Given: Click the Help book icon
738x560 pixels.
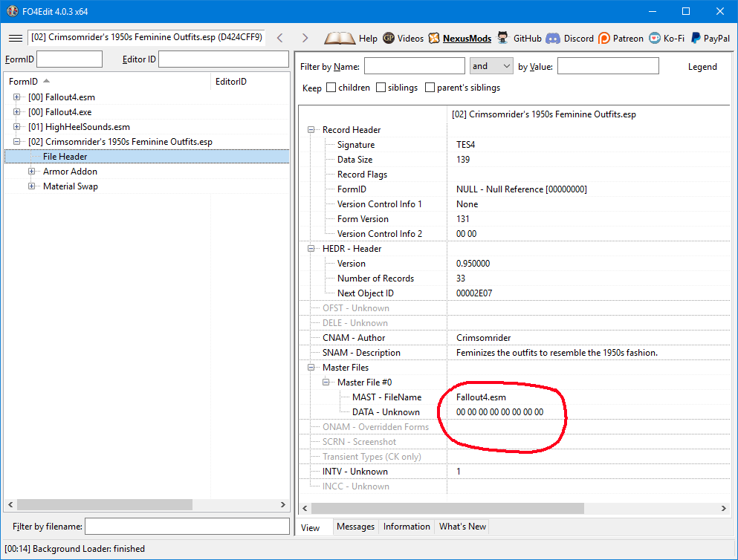Looking at the screenshot, I should tap(340, 38).
